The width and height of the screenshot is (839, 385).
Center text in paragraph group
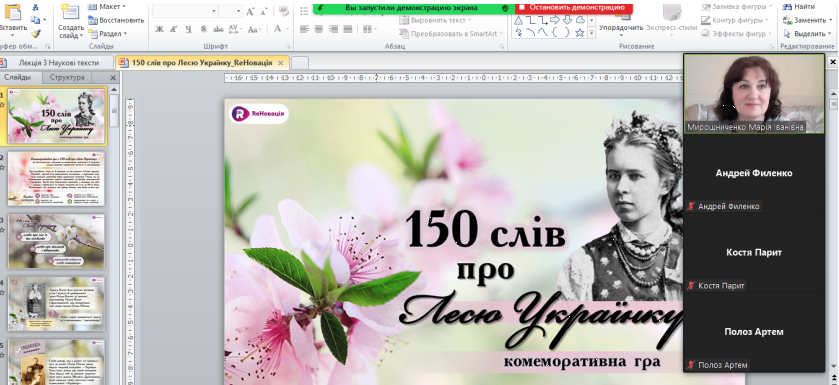click(x=319, y=29)
